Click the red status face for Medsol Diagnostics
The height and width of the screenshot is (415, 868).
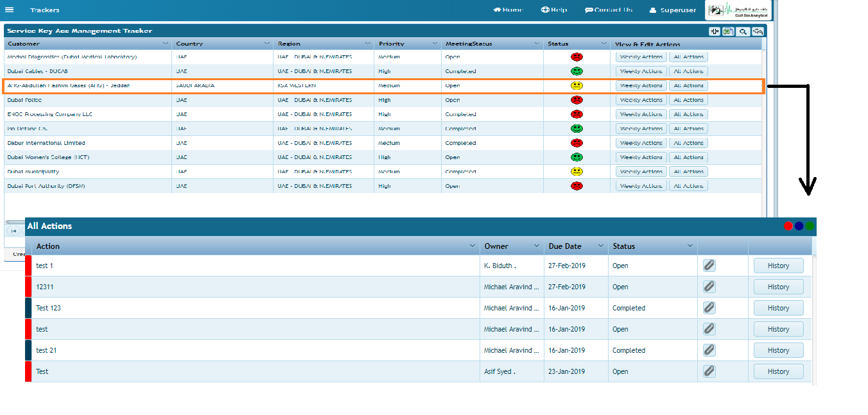click(x=577, y=57)
